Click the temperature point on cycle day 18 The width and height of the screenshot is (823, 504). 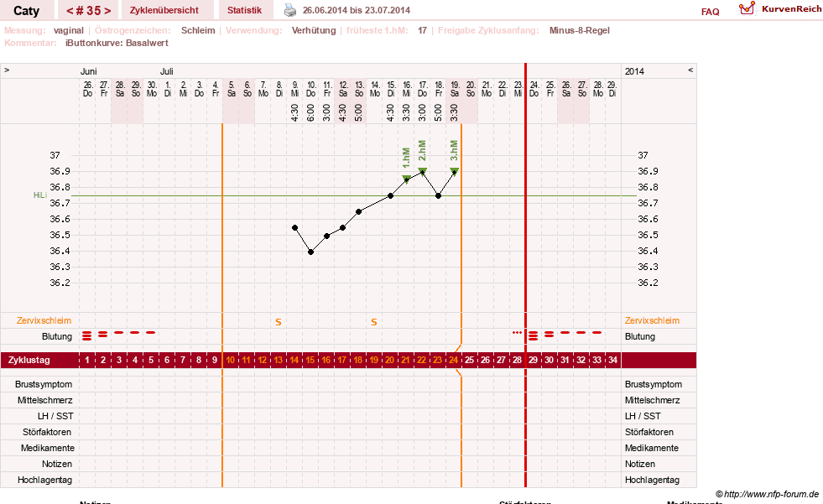click(x=358, y=212)
